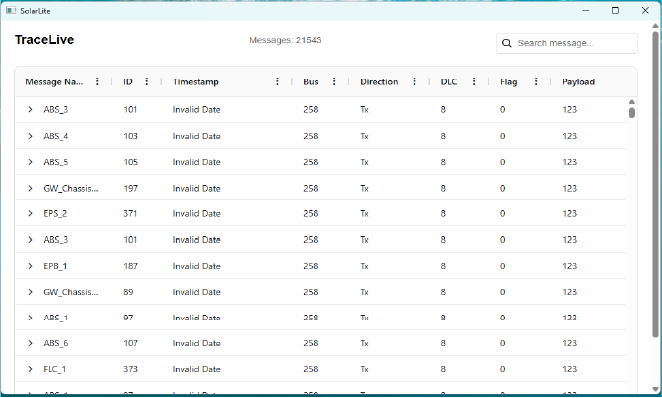Click the Messages: 21543 counter text
The image size is (662, 398).
tap(285, 40)
